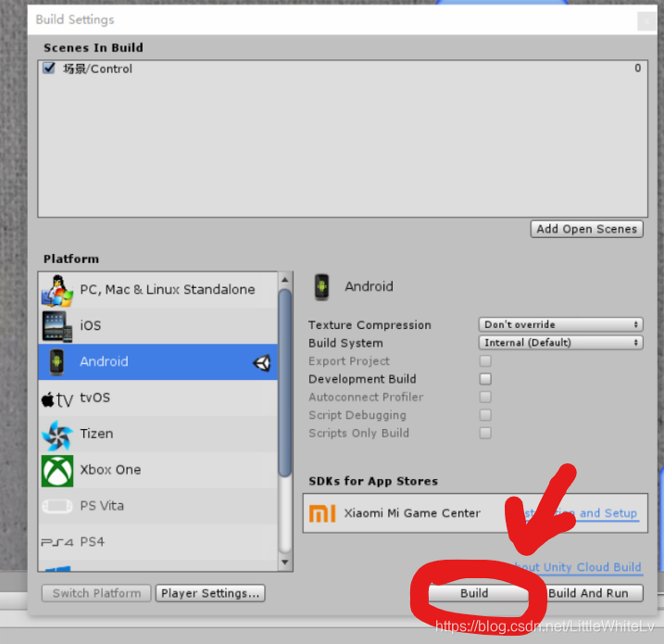Open the Build System dropdown
Image resolution: width=664 pixels, height=644 pixels.
point(560,342)
